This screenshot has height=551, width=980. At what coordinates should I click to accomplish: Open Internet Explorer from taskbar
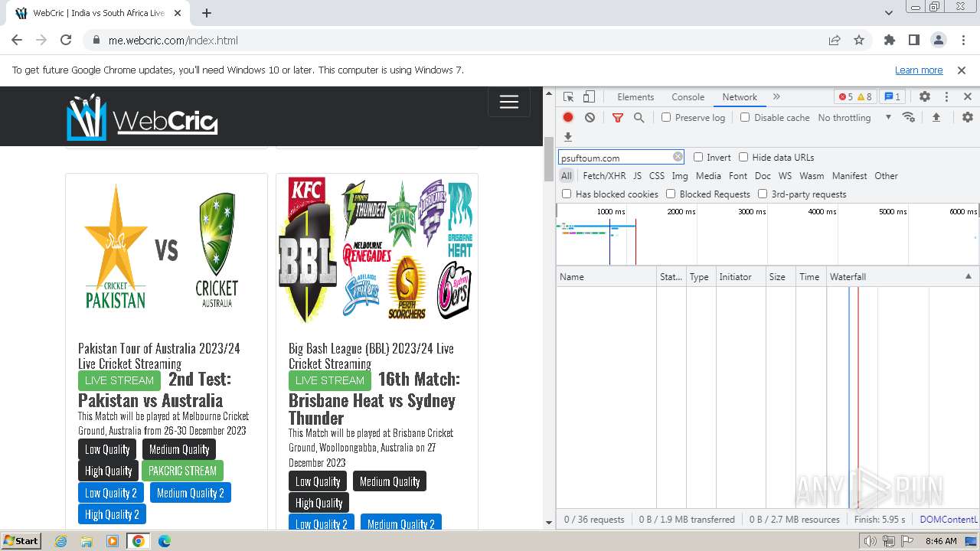(x=61, y=541)
